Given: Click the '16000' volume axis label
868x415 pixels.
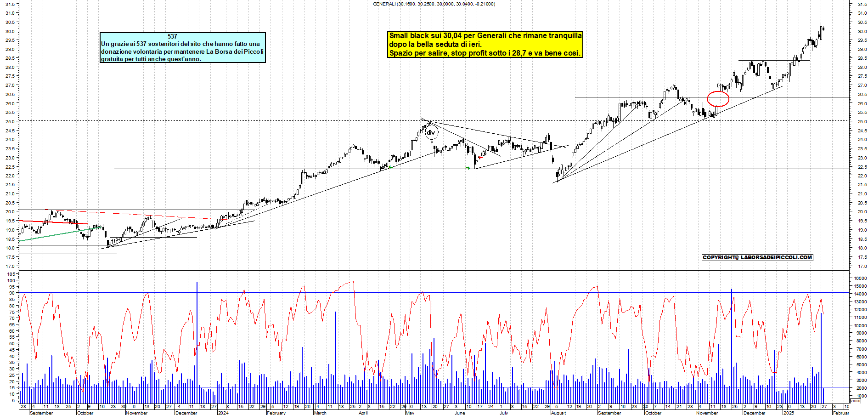Looking at the screenshot, I should coord(860,278).
